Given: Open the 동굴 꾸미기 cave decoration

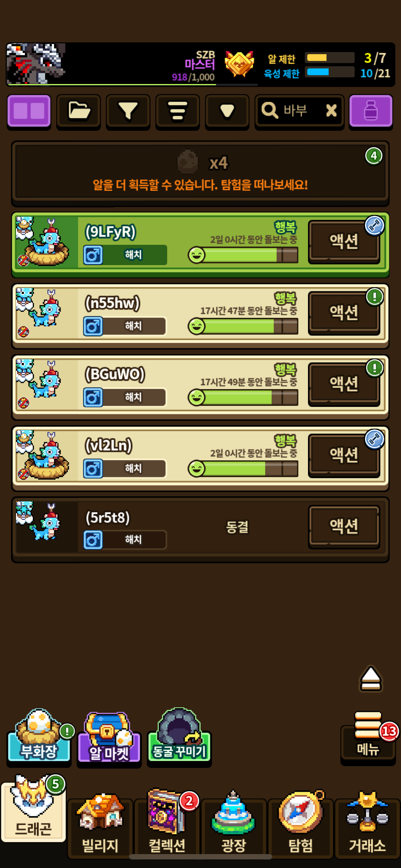Looking at the screenshot, I should tap(179, 736).
